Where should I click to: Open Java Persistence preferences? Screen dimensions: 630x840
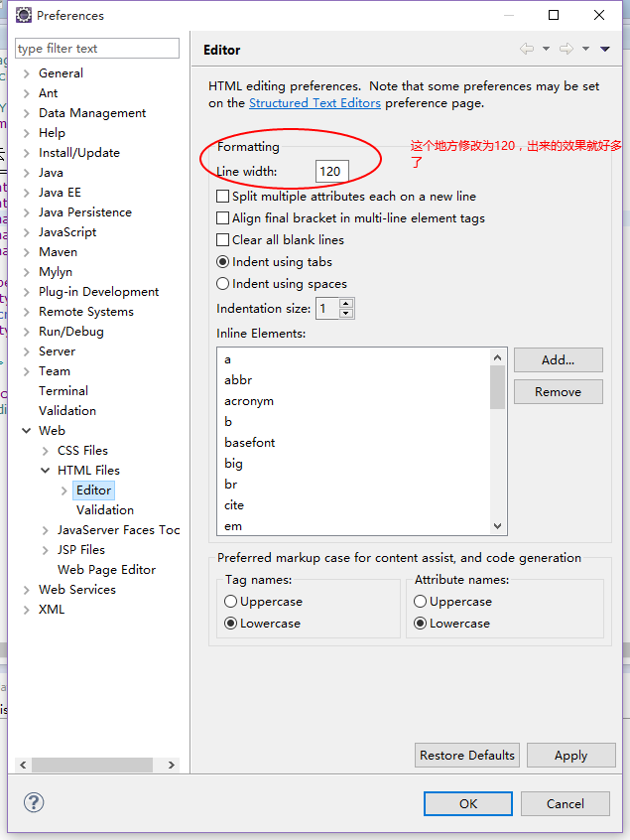click(x=85, y=212)
